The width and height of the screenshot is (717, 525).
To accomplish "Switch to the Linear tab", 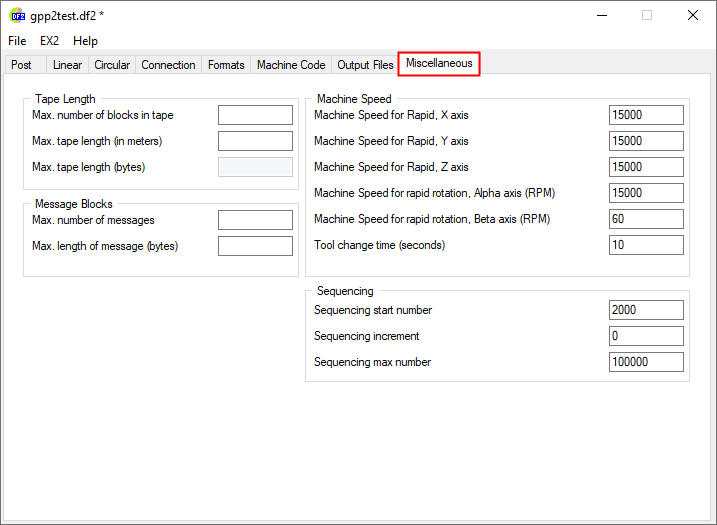I will pyautogui.click(x=67, y=65).
